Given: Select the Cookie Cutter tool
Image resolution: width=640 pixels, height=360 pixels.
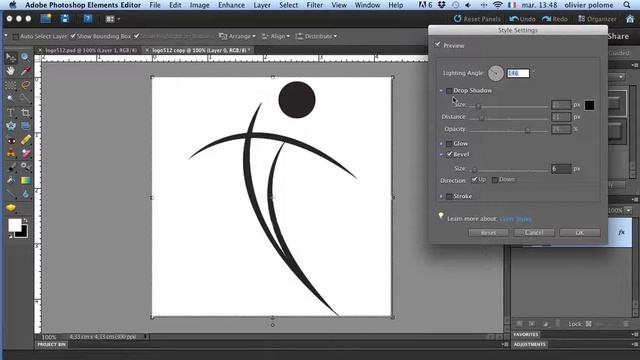Looking at the screenshot, I should [11, 126].
